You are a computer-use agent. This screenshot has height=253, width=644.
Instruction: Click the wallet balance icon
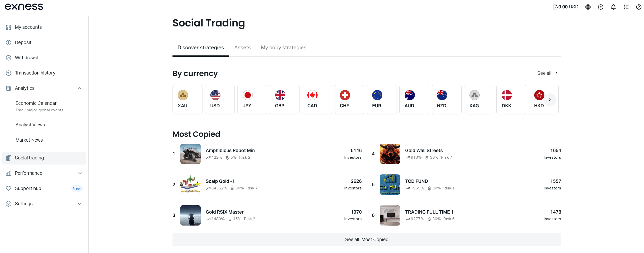[555, 7]
